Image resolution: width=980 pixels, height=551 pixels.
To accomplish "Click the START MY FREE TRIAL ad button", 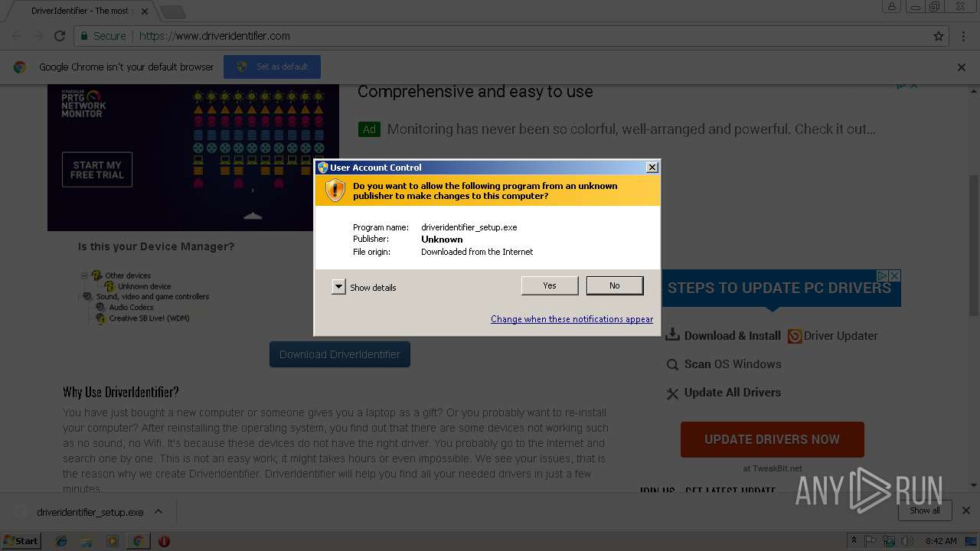I will (97, 170).
